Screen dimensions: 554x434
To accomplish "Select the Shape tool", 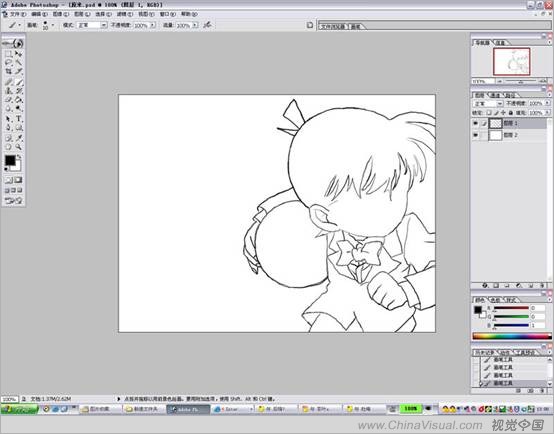I will point(19,127).
